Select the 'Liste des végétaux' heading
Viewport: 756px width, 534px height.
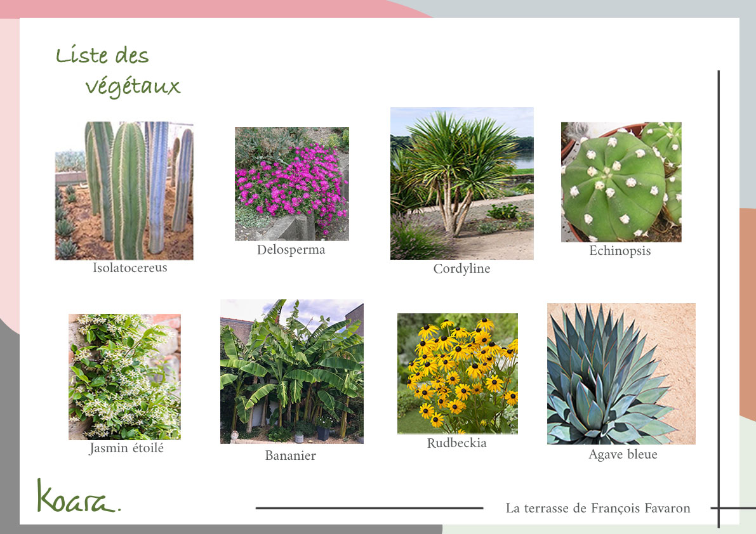[117, 71]
